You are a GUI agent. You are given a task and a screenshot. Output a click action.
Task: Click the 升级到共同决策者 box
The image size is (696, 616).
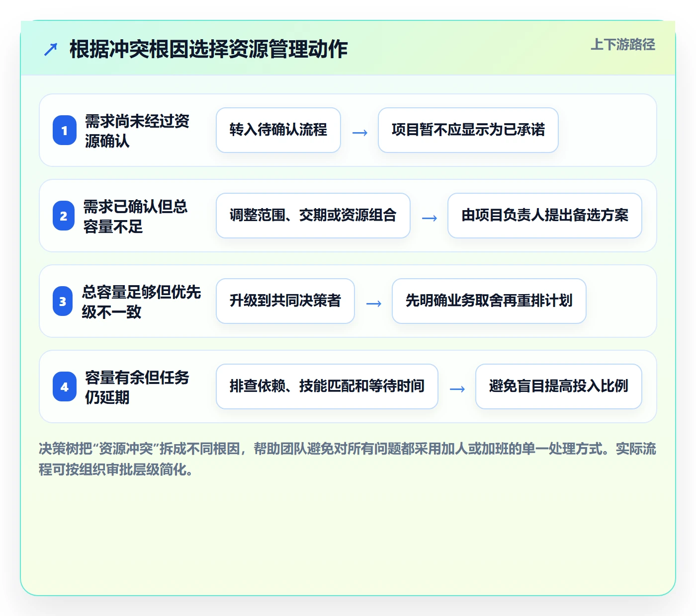click(x=285, y=301)
